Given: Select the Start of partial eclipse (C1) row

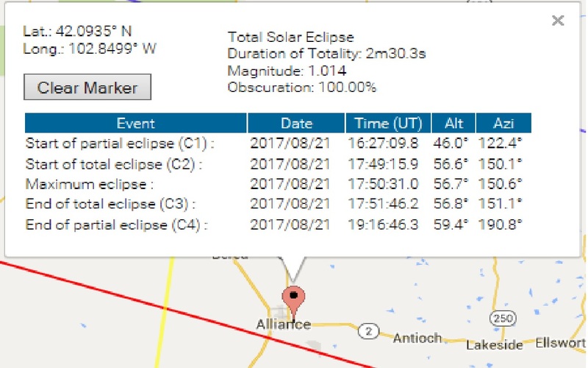Looking at the screenshot, I should pos(278,144).
